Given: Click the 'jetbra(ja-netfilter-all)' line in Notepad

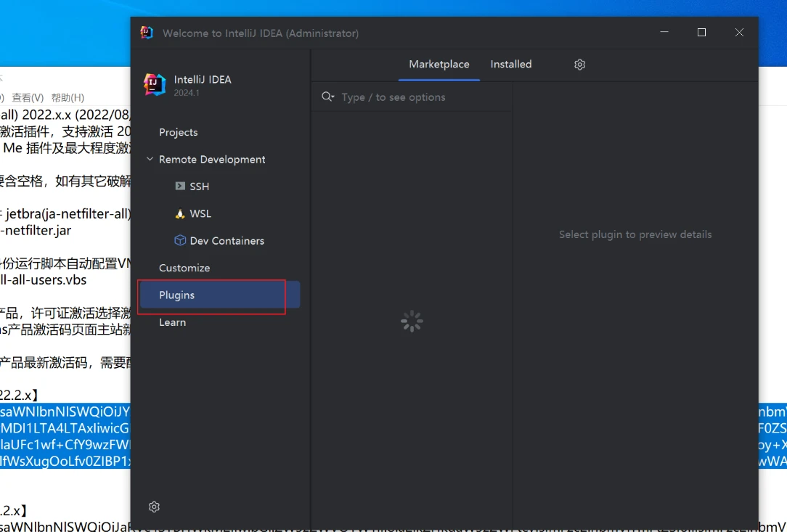Looking at the screenshot, I should pos(68,214).
